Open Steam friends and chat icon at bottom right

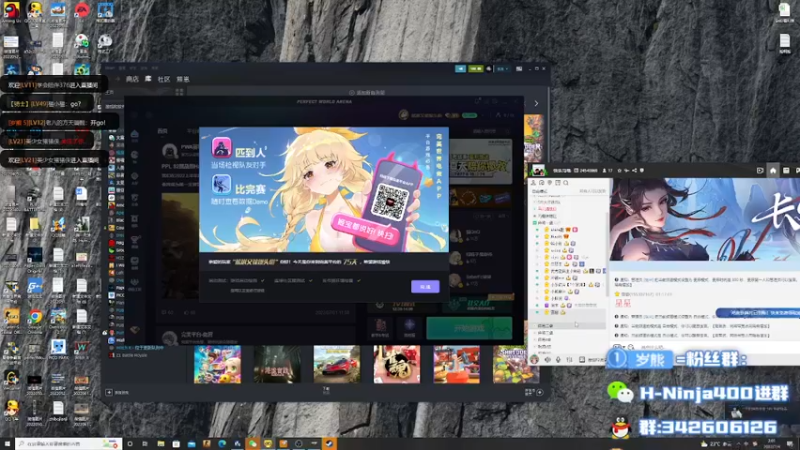tap(540, 392)
